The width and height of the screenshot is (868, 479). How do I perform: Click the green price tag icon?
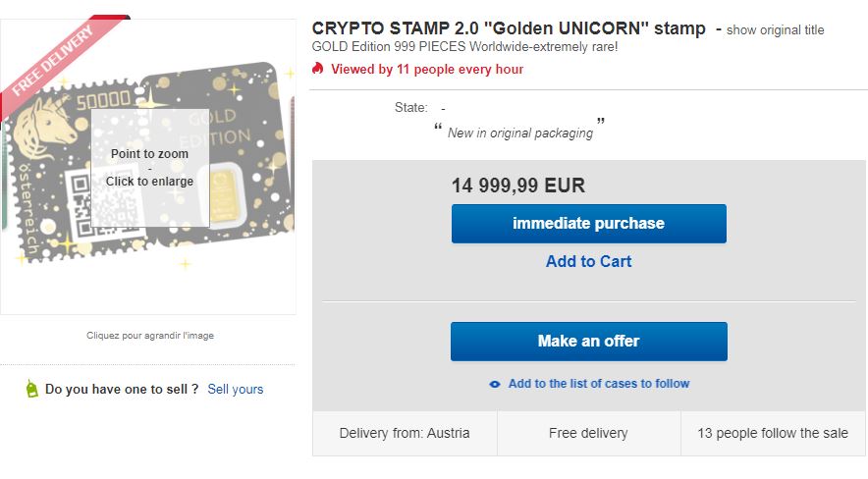31,389
